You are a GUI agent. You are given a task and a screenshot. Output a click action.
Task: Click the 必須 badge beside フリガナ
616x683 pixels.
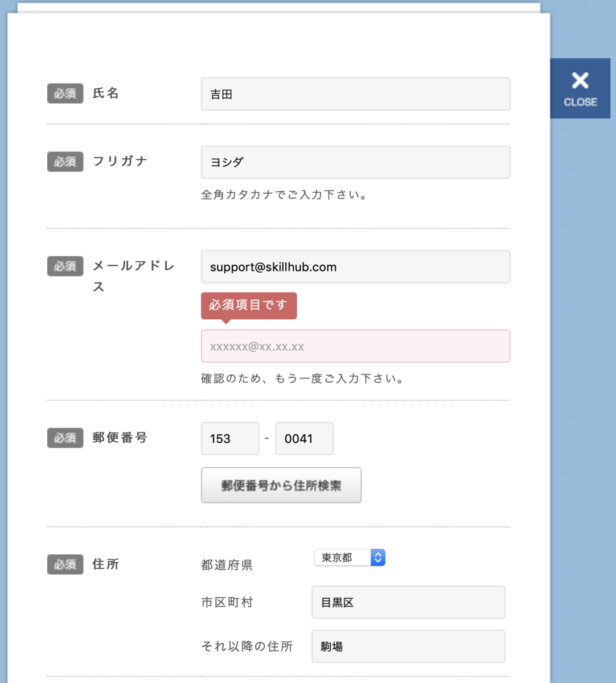point(65,162)
